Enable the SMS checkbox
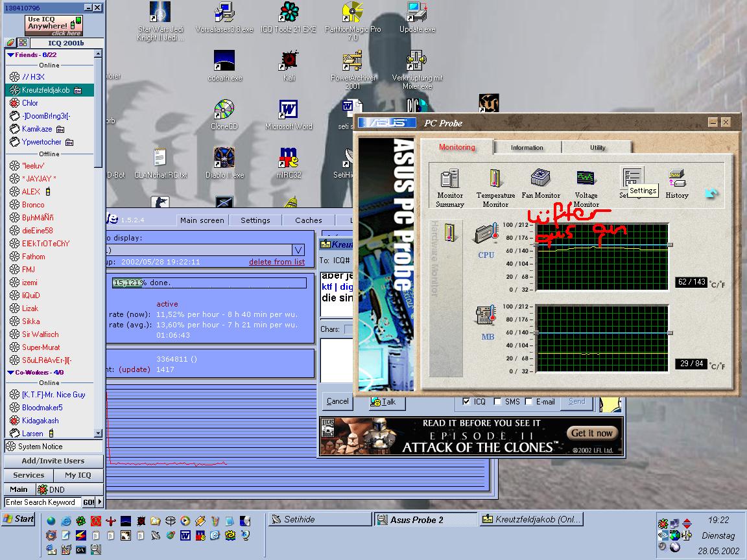This screenshot has width=747, height=560. pyautogui.click(x=497, y=401)
